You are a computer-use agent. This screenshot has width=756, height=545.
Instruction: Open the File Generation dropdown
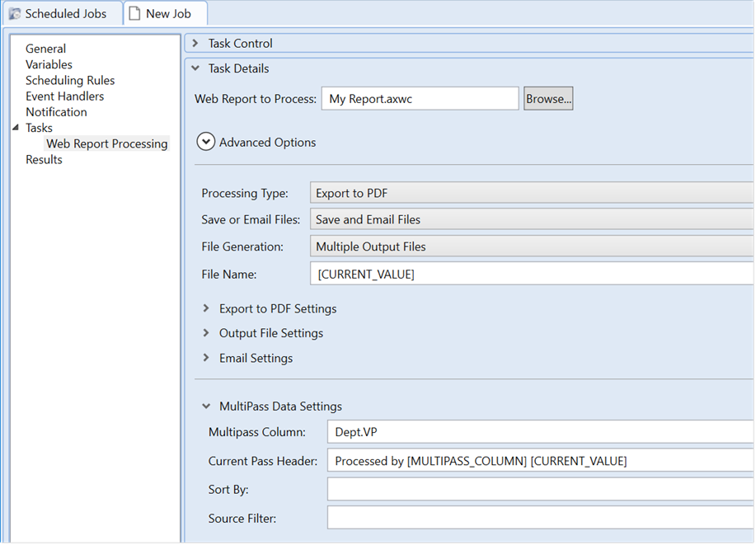[x=532, y=247]
